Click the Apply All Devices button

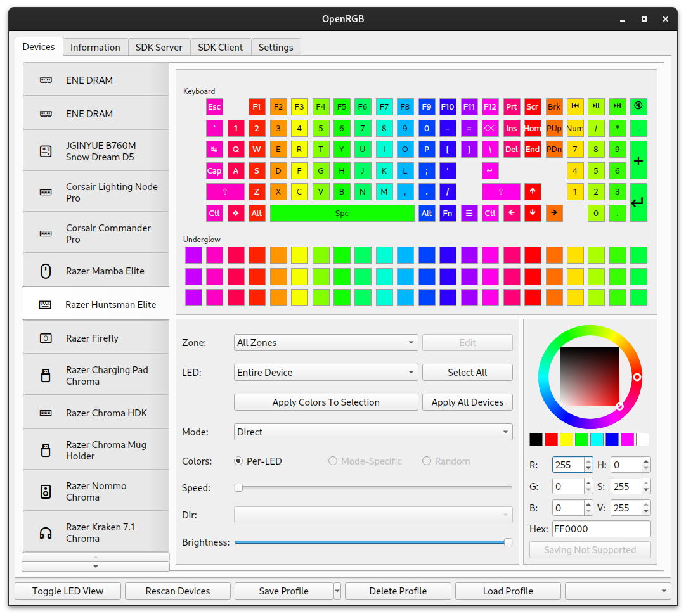[x=467, y=402]
